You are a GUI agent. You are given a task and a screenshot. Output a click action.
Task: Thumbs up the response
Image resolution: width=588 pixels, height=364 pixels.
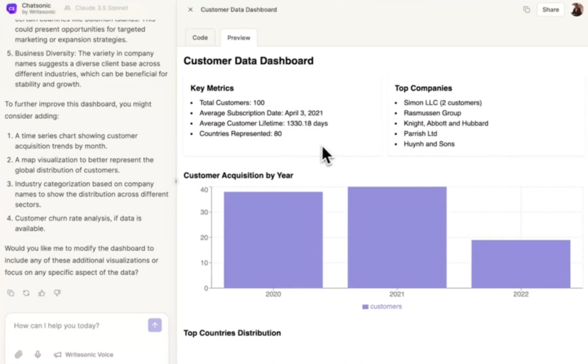click(x=42, y=293)
